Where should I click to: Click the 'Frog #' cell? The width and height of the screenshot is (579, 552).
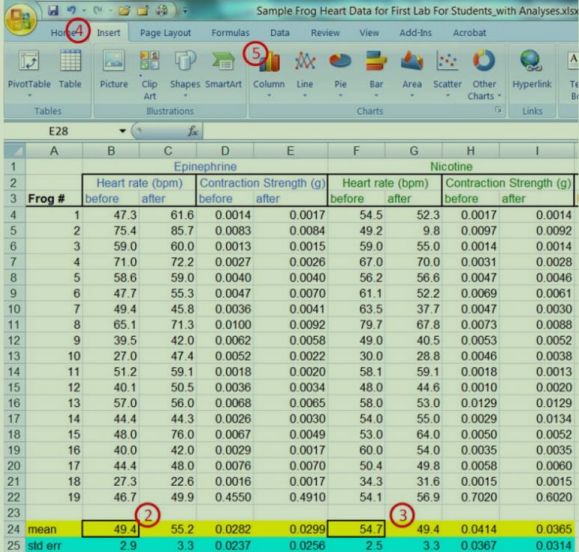[54, 199]
